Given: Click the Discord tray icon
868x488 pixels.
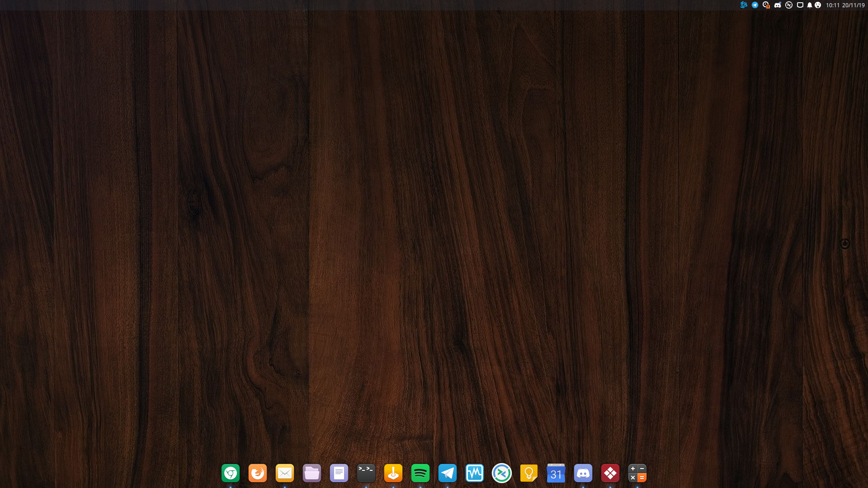Looking at the screenshot, I should 778,5.
